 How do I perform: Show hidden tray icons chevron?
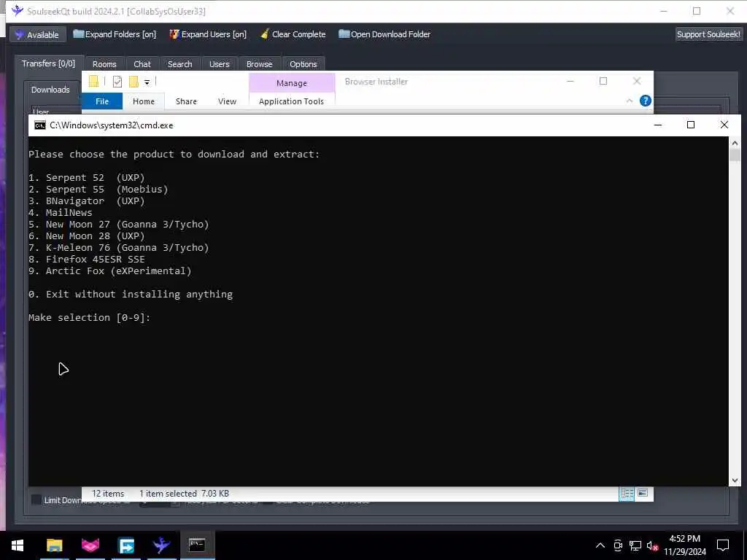pos(600,545)
